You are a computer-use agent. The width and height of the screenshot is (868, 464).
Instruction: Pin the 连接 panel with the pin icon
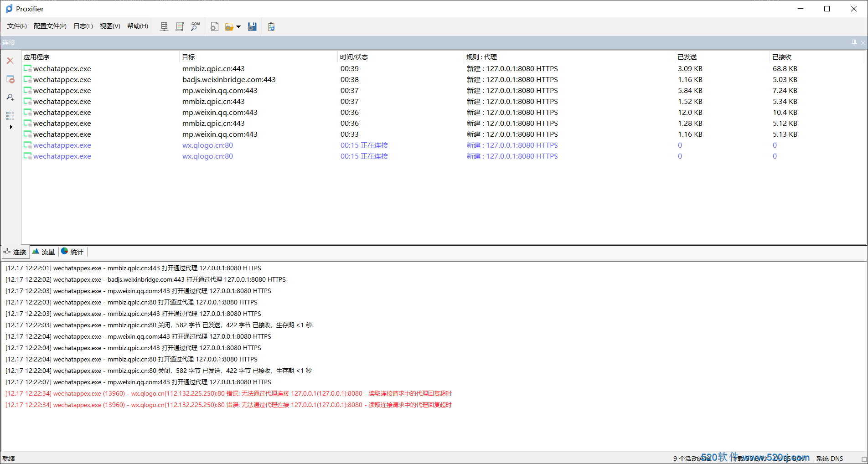(854, 42)
